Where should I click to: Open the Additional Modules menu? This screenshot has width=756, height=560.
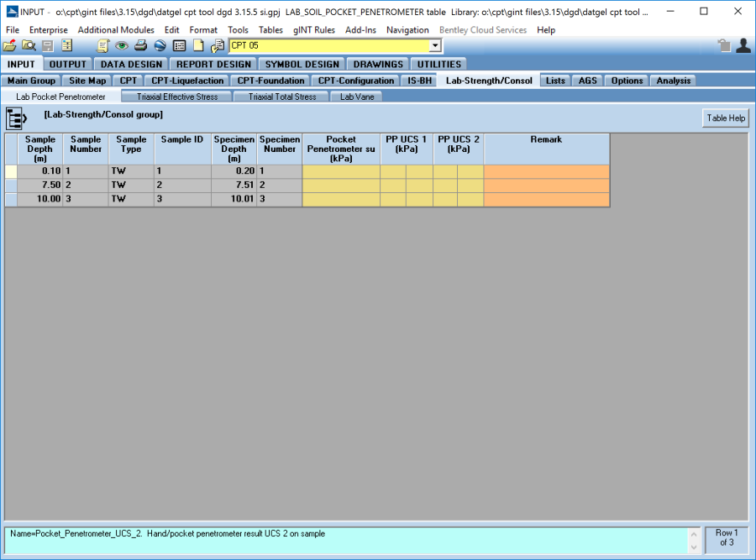116,30
